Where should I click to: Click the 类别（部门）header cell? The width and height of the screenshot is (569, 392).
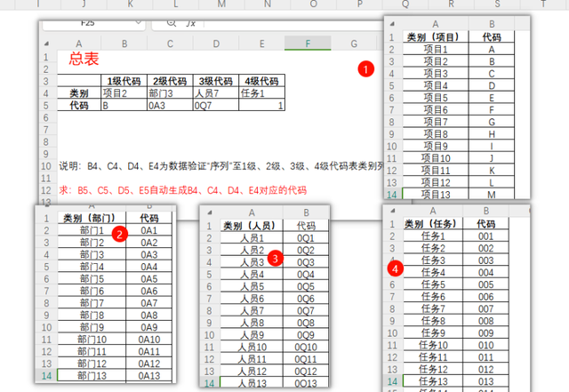92,218
